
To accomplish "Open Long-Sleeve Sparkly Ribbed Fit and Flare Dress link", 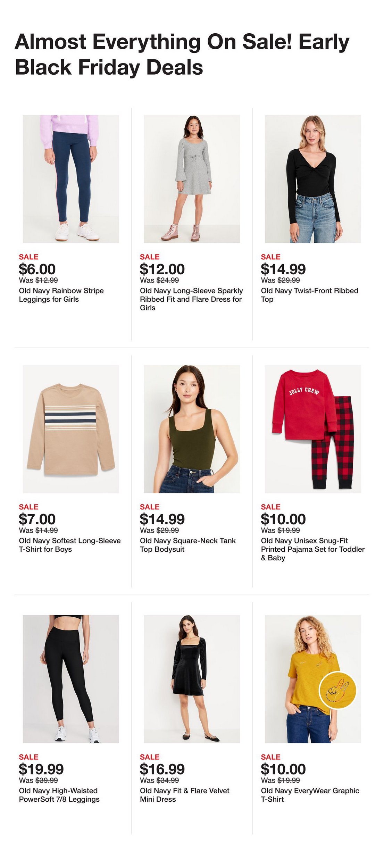I will point(191,299).
